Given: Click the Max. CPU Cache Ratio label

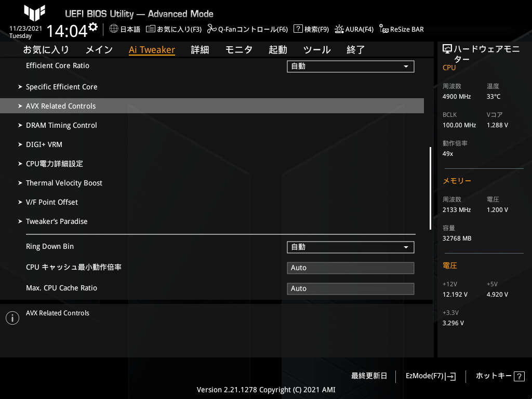Looking at the screenshot, I should [61, 288].
